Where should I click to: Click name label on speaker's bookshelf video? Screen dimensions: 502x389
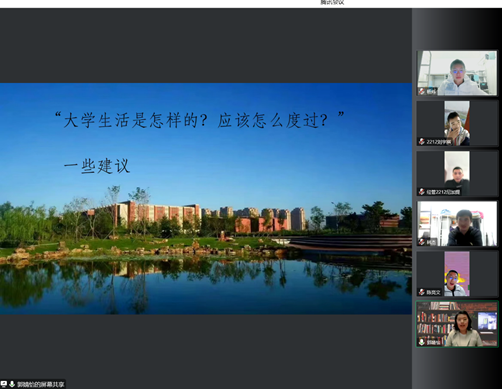(x=433, y=342)
